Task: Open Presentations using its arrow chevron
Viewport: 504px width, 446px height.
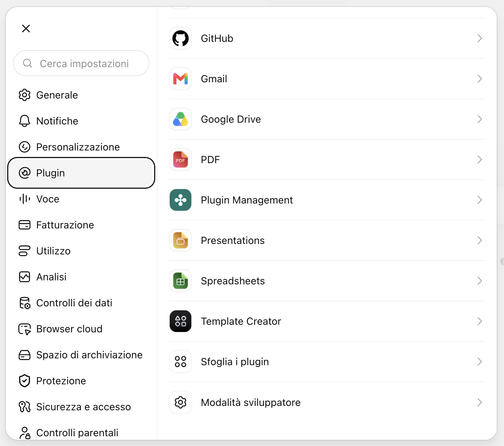Action: click(479, 240)
